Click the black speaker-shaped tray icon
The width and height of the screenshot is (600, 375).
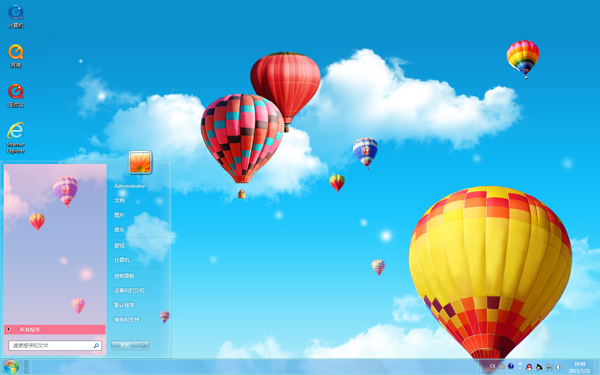click(x=539, y=367)
